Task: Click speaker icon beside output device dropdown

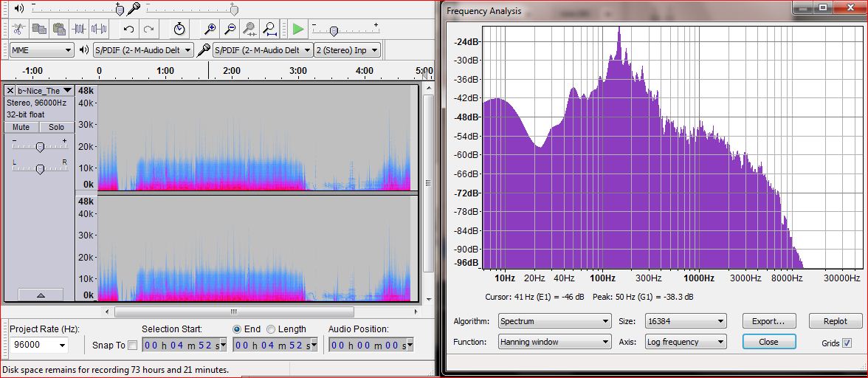Action: (x=84, y=49)
